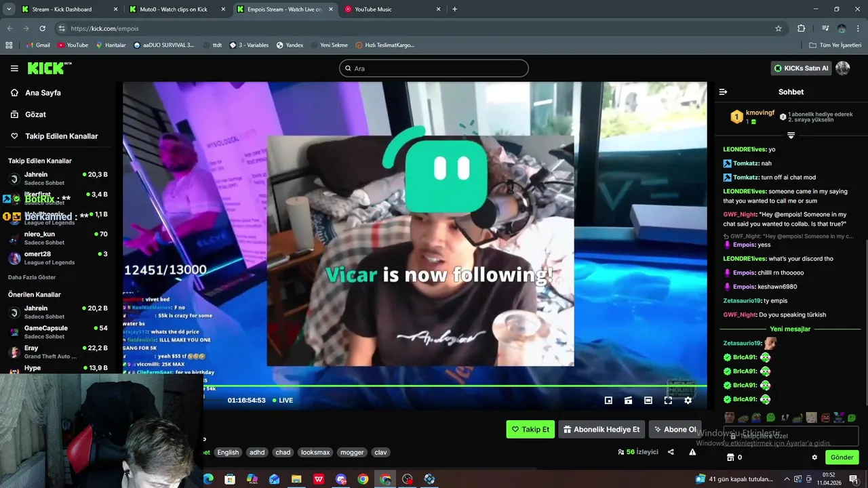Click the Chrome address bar URL
Viewport: 868px width, 488px height.
pos(105,28)
